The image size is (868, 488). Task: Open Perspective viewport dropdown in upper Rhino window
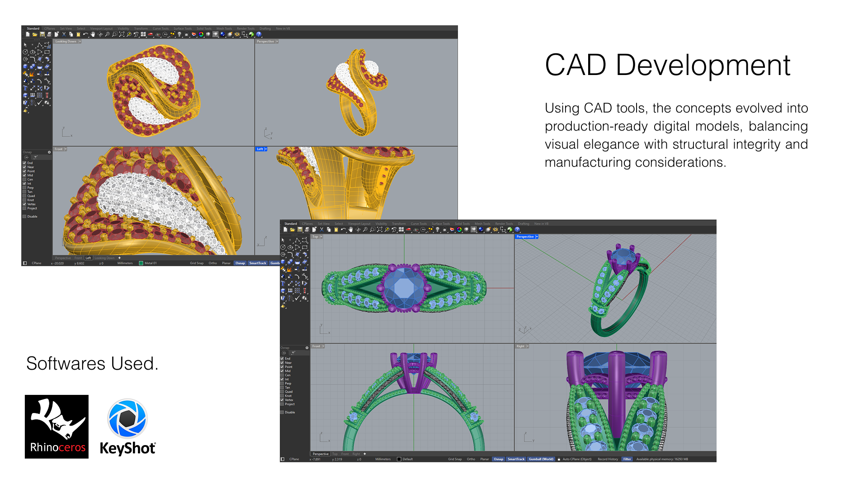pyautogui.click(x=277, y=42)
